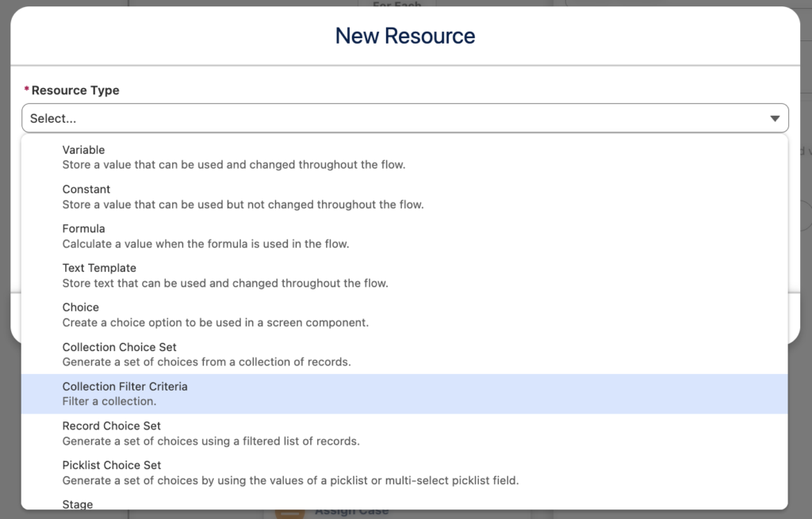Click the Stage option at list bottom
The height and width of the screenshot is (519, 812).
pyautogui.click(x=404, y=502)
